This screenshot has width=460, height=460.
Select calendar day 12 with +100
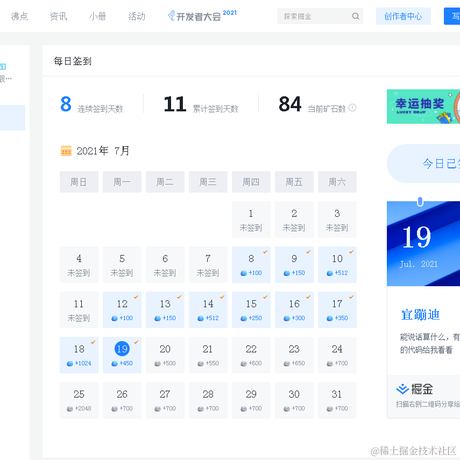(x=122, y=310)
